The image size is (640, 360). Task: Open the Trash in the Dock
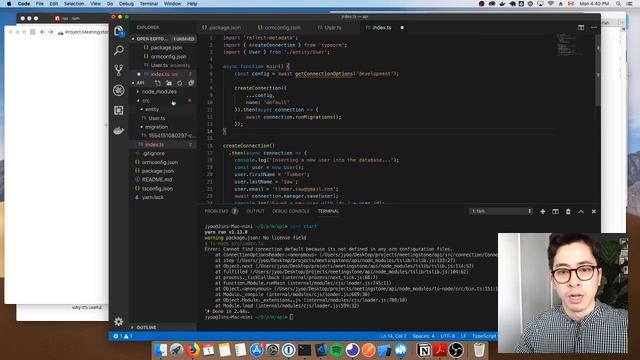pyautogui.click(x=479, y=350)
